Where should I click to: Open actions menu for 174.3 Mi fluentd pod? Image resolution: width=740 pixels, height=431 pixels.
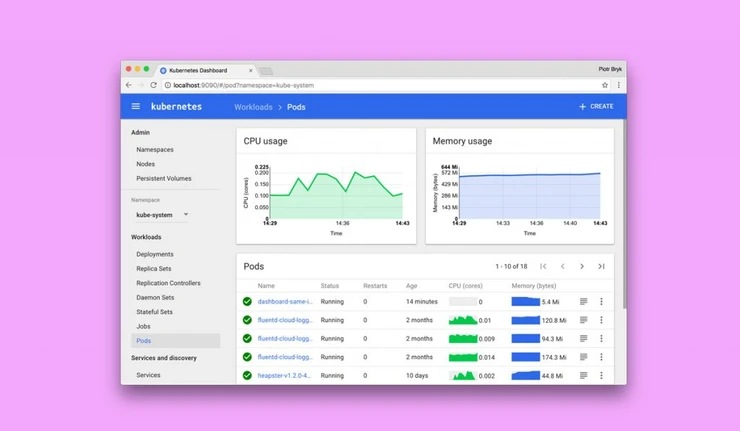tap(601, 357)
